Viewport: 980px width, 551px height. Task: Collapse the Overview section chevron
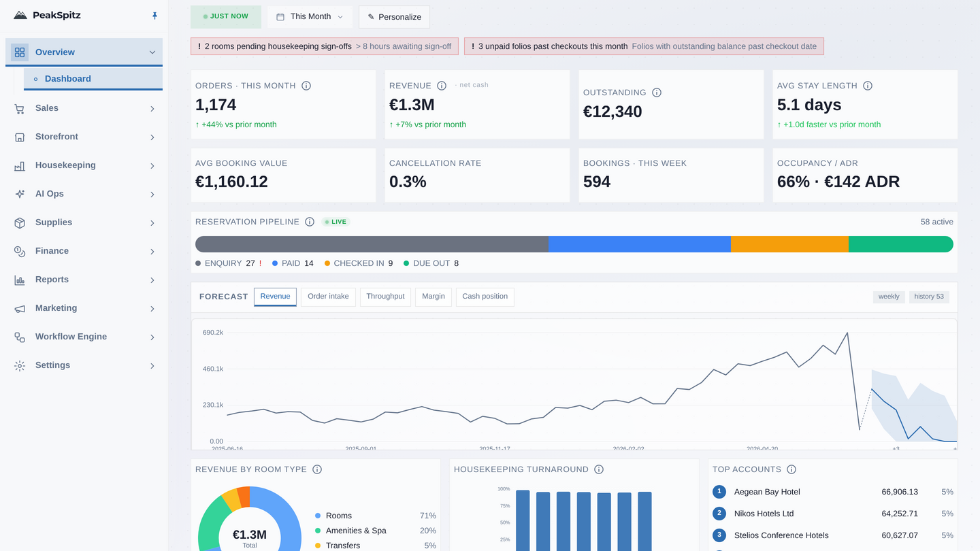click(x=152, y=52)
